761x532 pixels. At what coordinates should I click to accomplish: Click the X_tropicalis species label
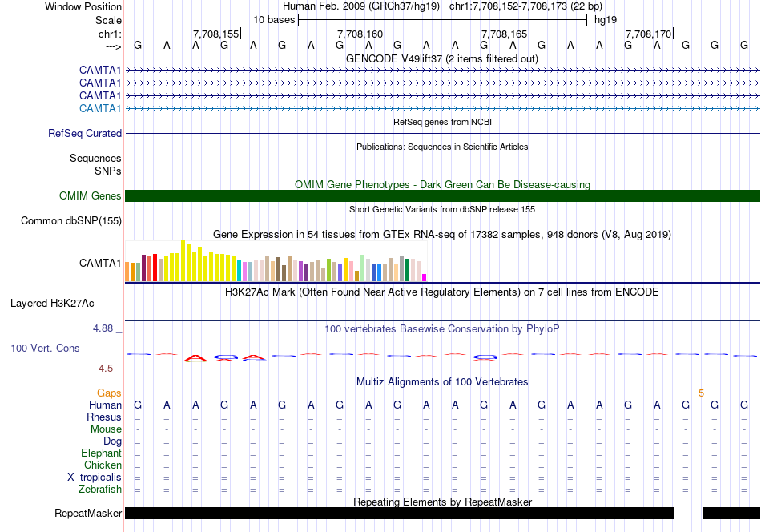tap(95, 478)
